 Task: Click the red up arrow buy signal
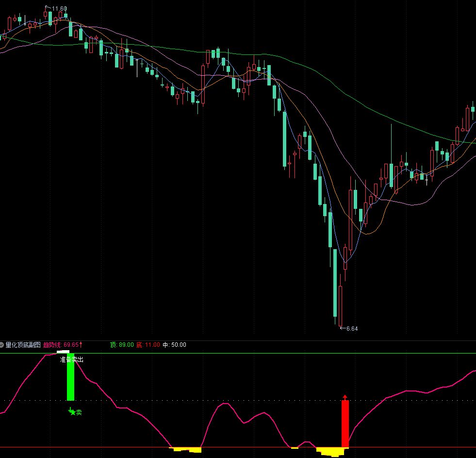point(345,397)
